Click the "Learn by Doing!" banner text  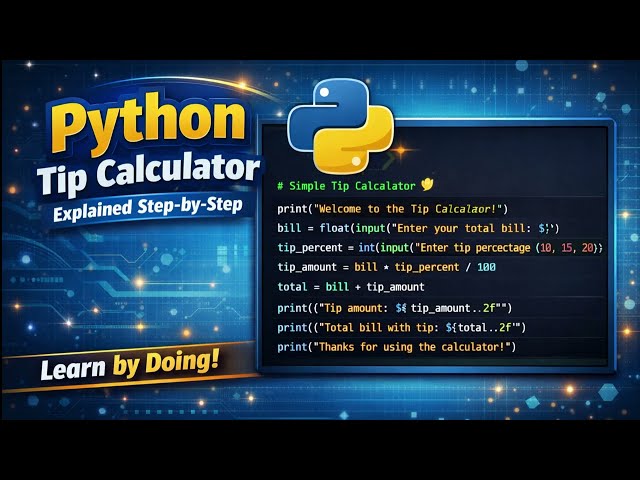click(130, 365)
